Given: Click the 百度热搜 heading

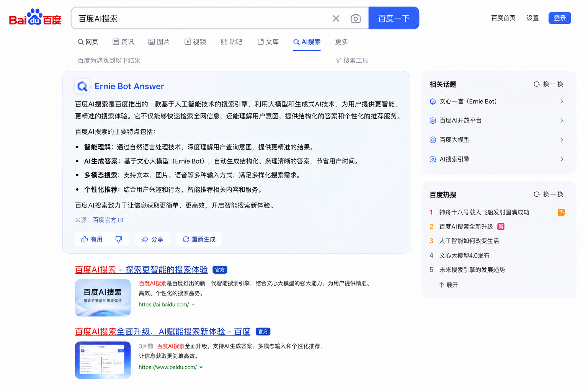Looking at the screenshot, I should (443, 194).
